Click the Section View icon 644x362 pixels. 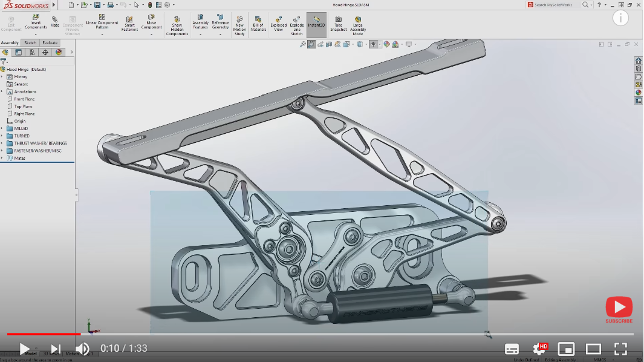tap(329, 44)
